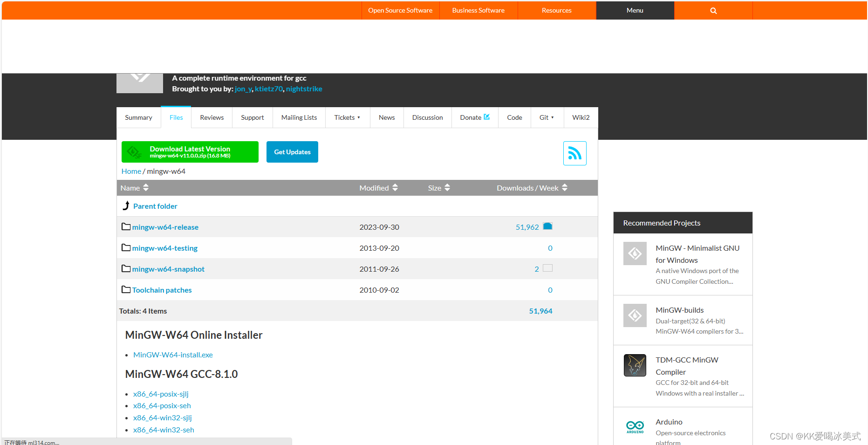Click the 2023-09-30 modified date cell
This screenshot has height=445, width=868.
(x=379, y=227)
